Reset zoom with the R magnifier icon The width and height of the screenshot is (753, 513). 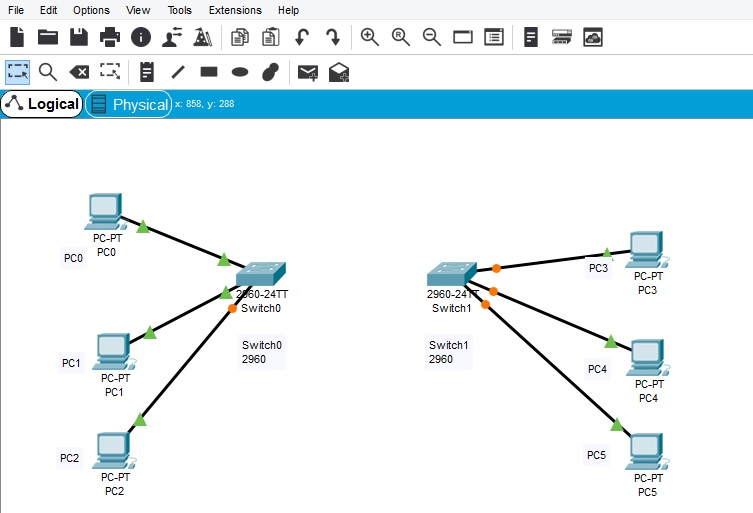pyautogui.click(x=401, y=37)
